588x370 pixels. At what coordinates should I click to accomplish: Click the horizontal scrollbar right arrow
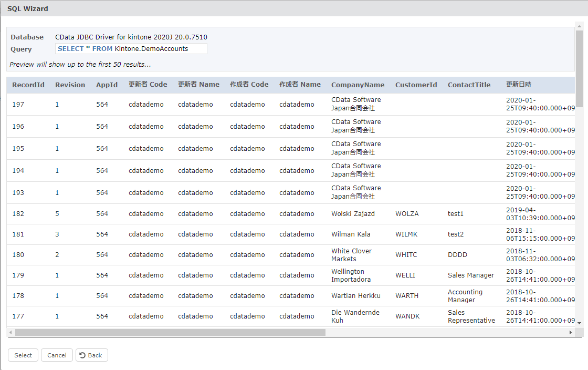click(x=571, y=333)
